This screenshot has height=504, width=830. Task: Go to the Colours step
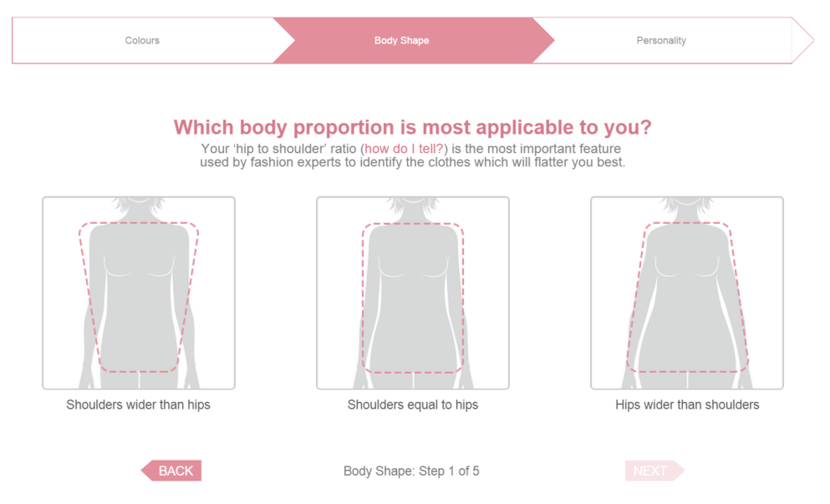(x=142, y=40)
